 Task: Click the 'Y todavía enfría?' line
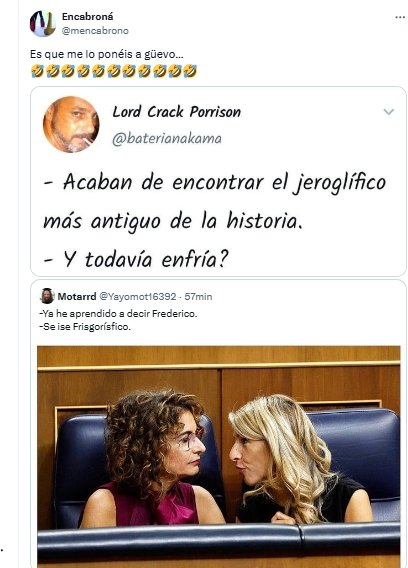(x=136, y=259)
